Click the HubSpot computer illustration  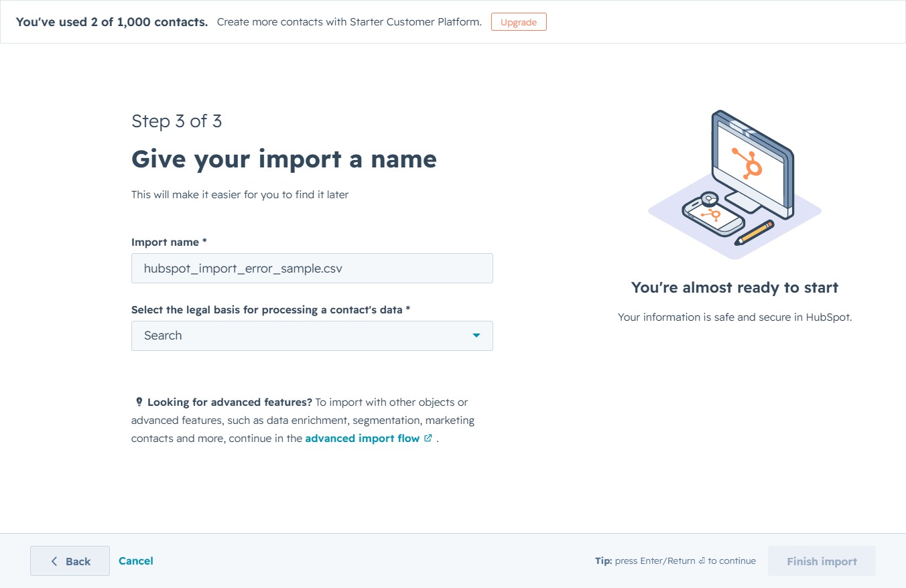click(x=734, y=184)
